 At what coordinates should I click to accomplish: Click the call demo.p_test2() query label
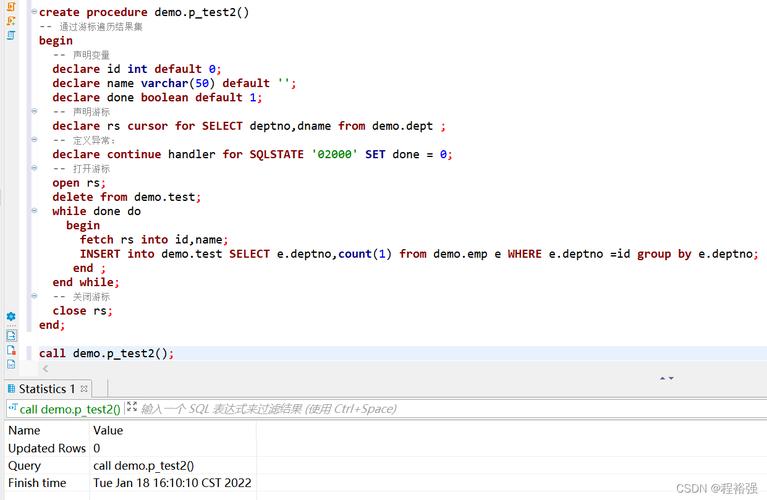69,409
